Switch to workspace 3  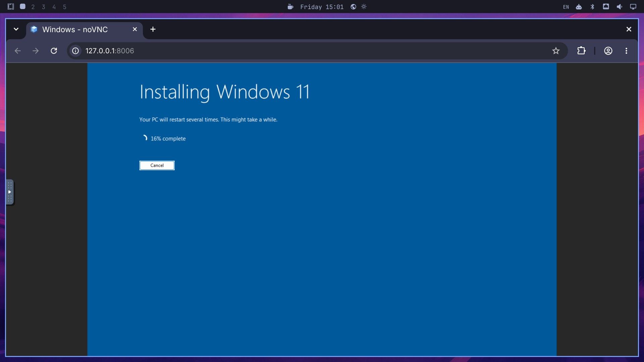(x=43, y=7)
